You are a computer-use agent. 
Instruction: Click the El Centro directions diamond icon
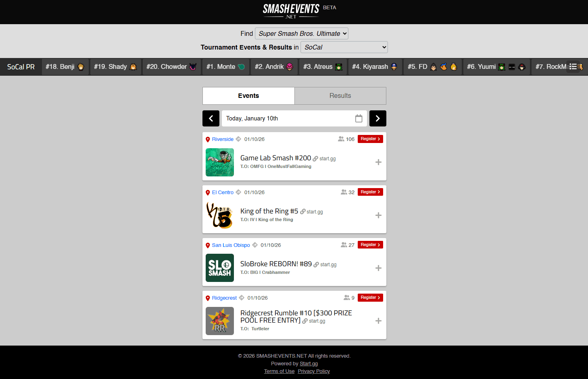pyautogui.click(x=238, y=192)
